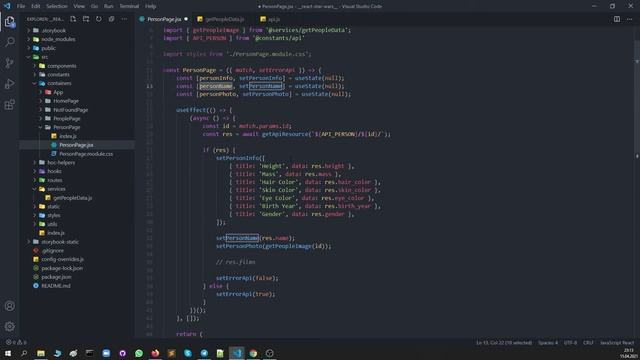
Task: Expand the node_modules folder
Action: pos(58,39)
